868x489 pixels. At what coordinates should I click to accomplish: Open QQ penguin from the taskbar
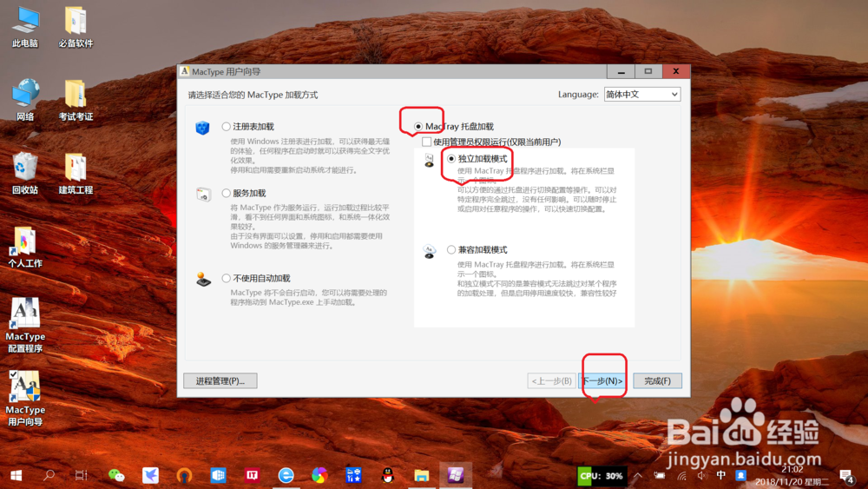tap(387, 475)
